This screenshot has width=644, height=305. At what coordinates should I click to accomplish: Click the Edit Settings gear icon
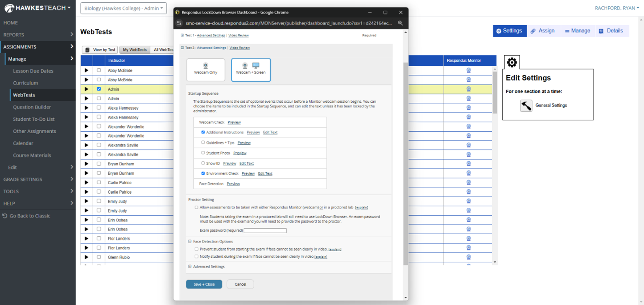point(512,63)
